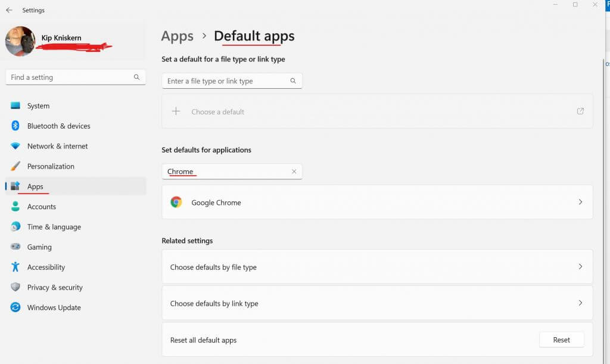Screen dimensions: 610x364
Task: Click the search magnifier in Find a setting
Action: click(136, 77)
